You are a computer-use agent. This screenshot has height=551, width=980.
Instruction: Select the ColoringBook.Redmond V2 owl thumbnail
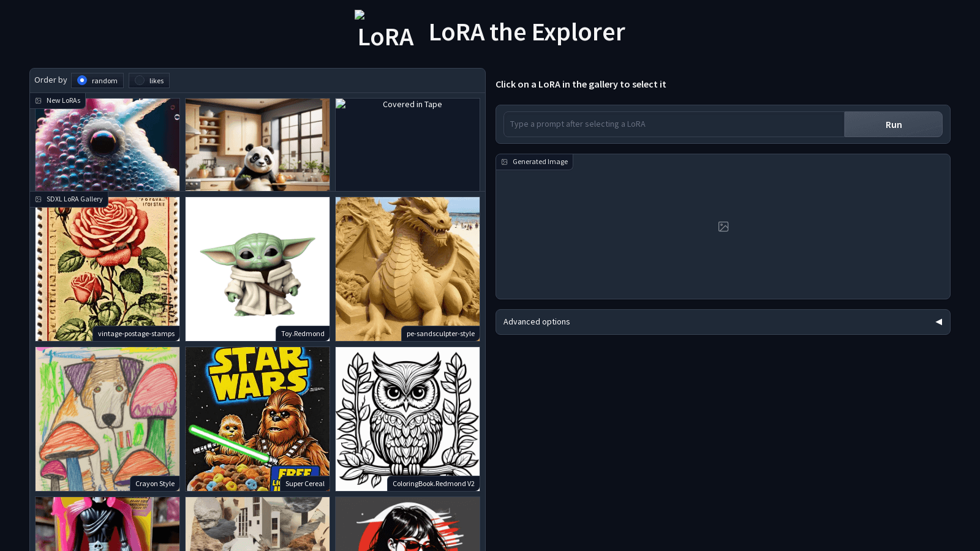[x=407, y=419]
